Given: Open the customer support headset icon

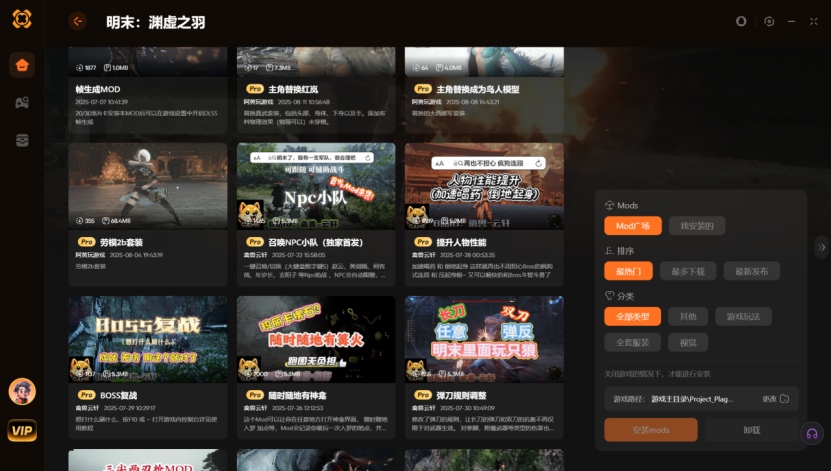Looking at the screenshot, I should (811, 434).
